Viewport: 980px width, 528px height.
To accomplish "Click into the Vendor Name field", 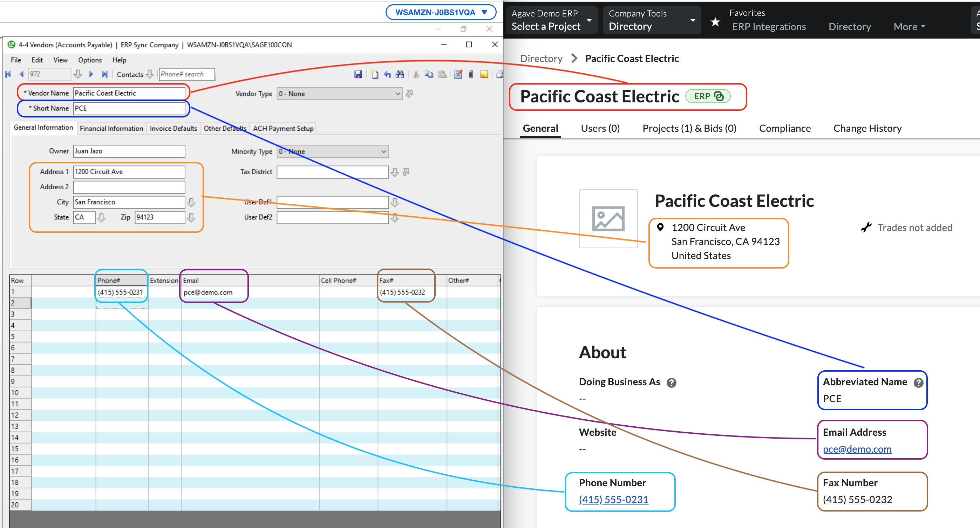I will [x=129, y=93].
